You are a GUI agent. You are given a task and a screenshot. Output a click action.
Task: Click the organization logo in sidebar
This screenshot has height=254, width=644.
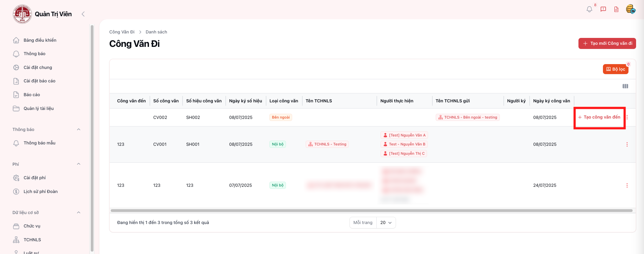(x=22, y=14)
